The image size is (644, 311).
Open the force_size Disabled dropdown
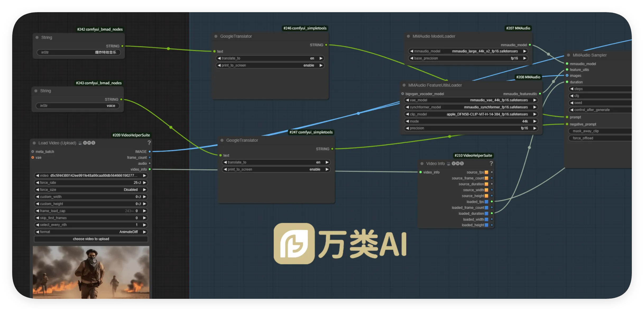point(91,190)
